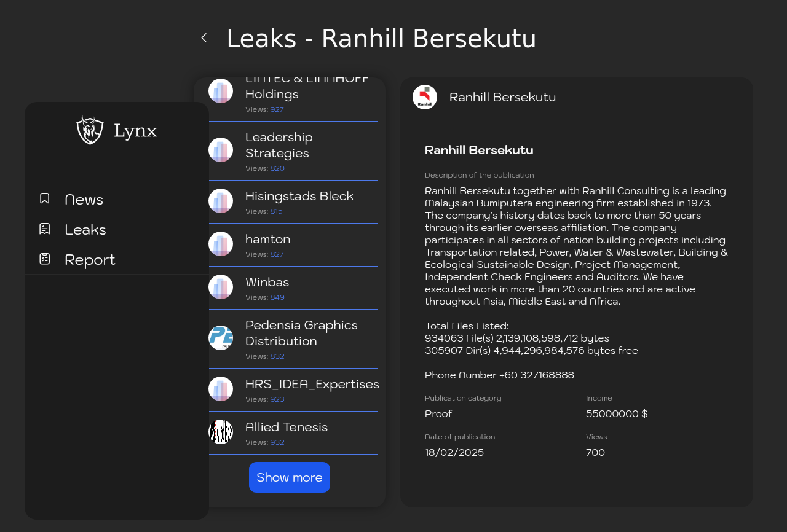Screen dimensions: 787x532
Task: Click the News bookmark icon
Action: 45,198
